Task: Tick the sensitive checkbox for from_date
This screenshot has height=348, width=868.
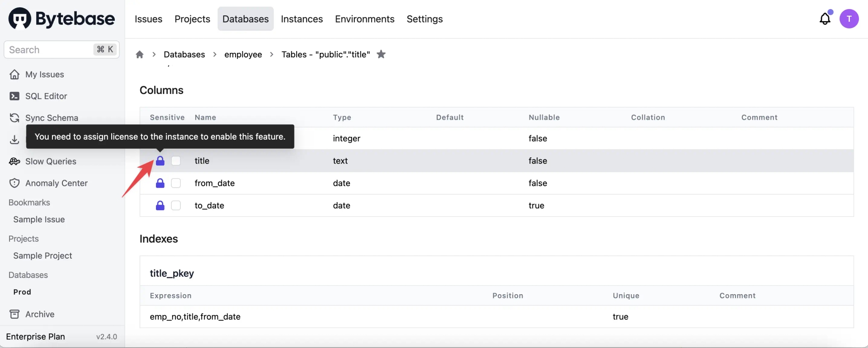Action: (x=176, y=183)
